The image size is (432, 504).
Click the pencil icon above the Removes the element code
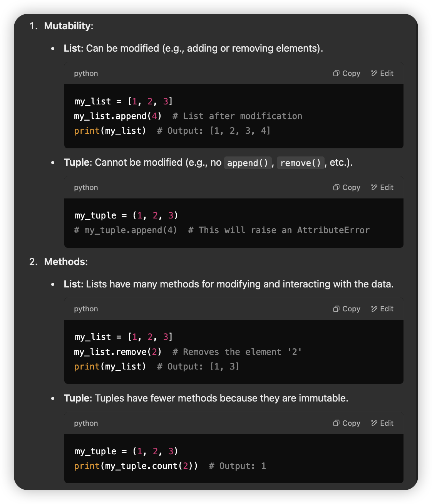[x=374, y=309]
